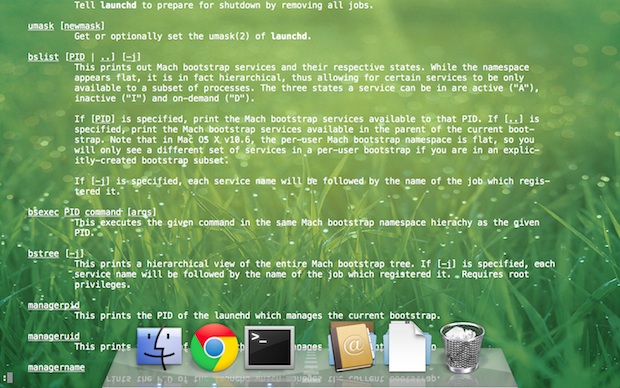Viewport: 620px width, 388px height.
Task: Click the 'manageruid' command heading
Action: coord(54,336)
